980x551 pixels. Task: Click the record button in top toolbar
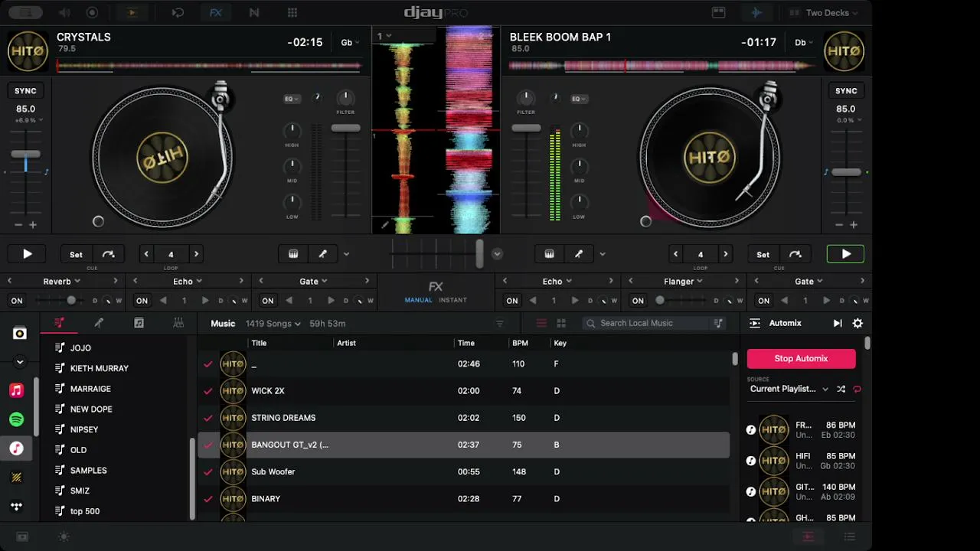click(x=92, y=12)
